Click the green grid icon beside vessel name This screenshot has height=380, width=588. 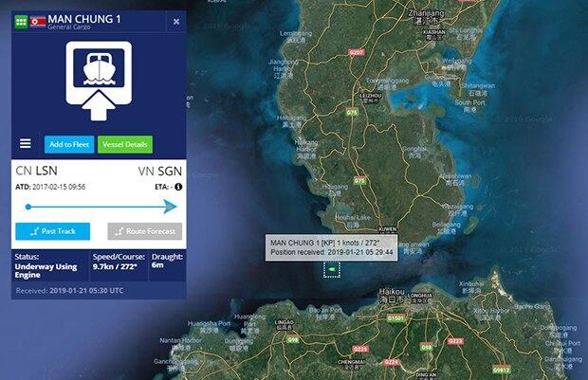pyautogui.click(x=21, y=22)
